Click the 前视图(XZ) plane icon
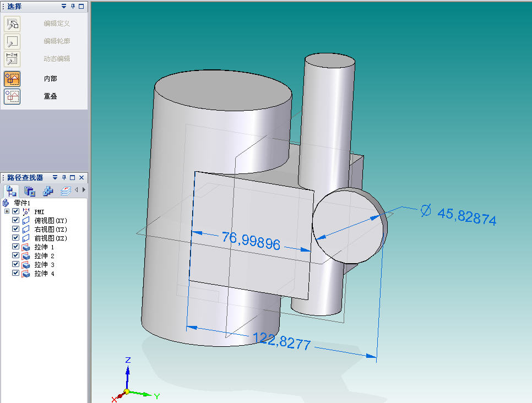532x403 pixels. [26, 238]
